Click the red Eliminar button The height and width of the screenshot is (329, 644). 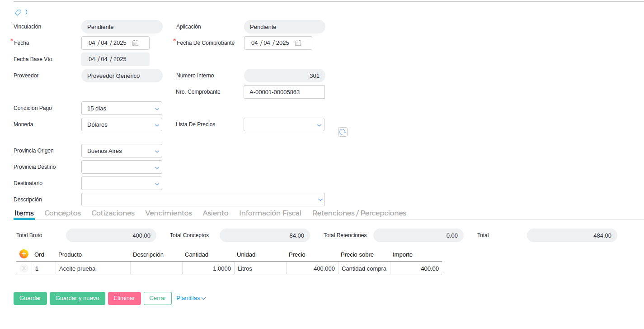pos(124,298)
